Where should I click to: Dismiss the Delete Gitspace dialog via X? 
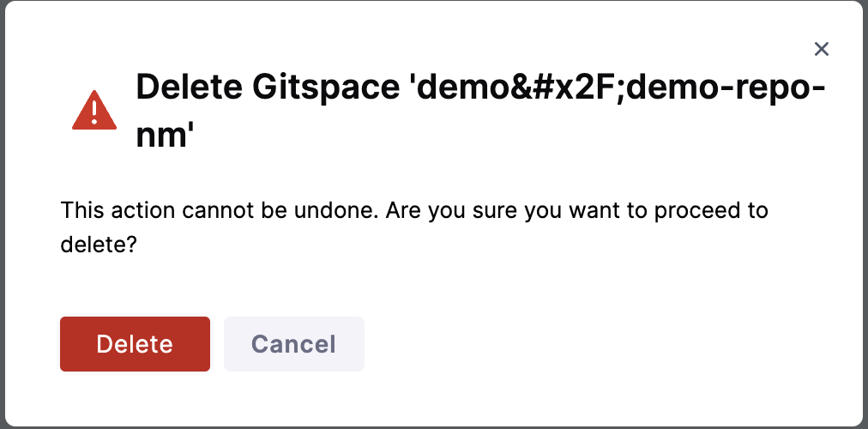(x=822, y=49)
